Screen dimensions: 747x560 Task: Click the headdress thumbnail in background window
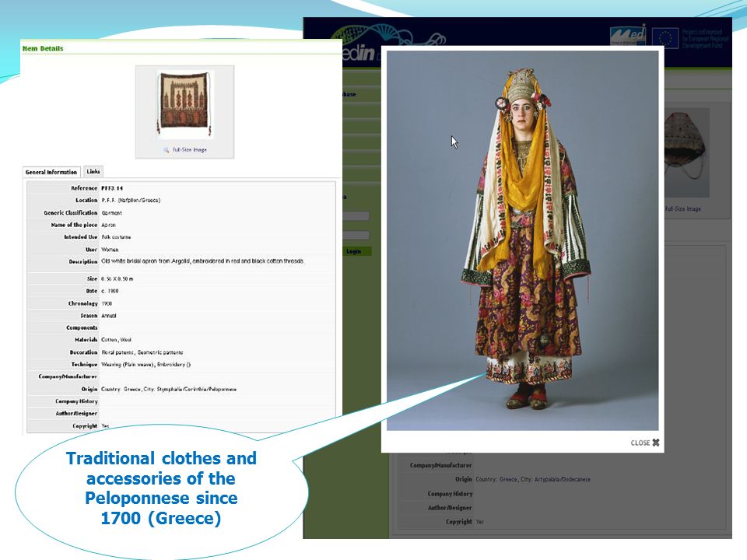[686, 152]
